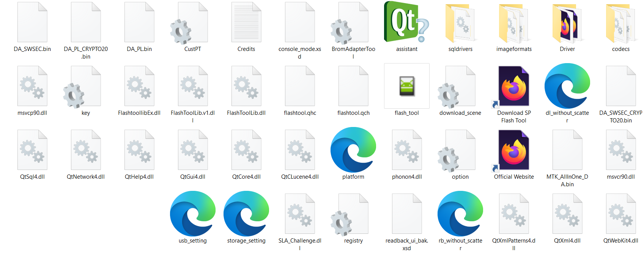This screenshot has width=644, height=257.
Task: Select the DA_PL_CRYPTO20.bin file
Action: (86, 22)
